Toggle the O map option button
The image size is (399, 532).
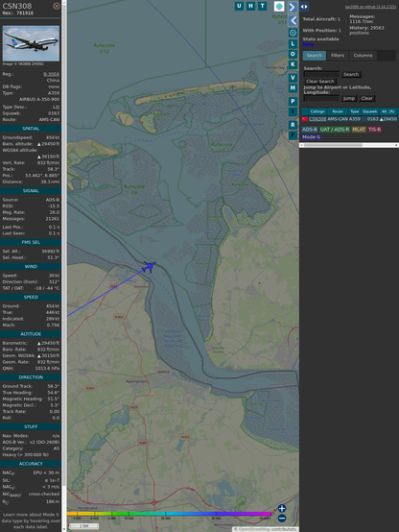(x=293, y=54)
